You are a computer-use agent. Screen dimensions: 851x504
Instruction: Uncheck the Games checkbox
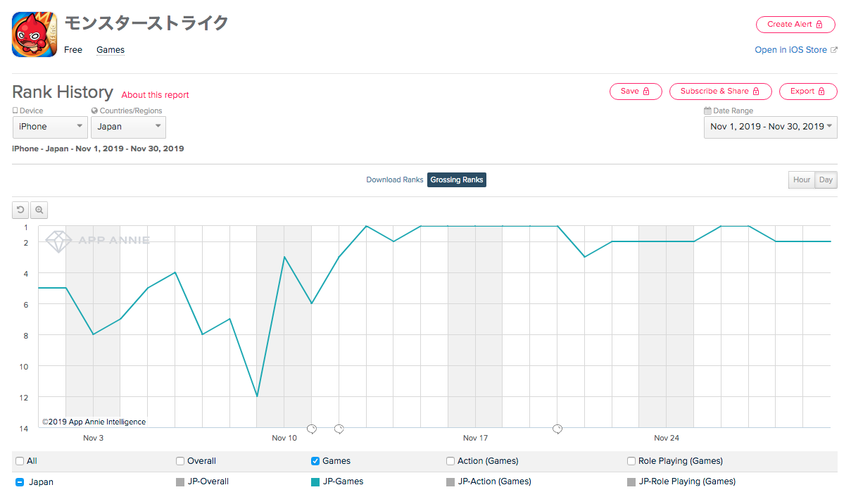(315, 461)
